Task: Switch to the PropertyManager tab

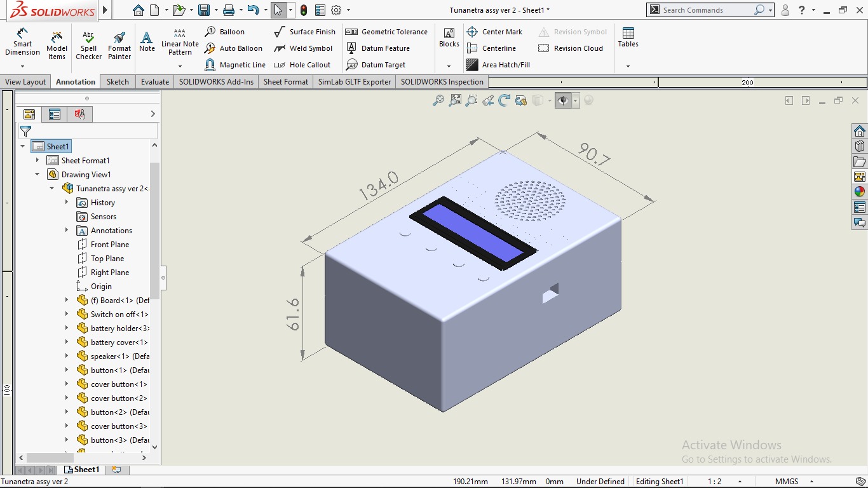Action: pos(55,114)
